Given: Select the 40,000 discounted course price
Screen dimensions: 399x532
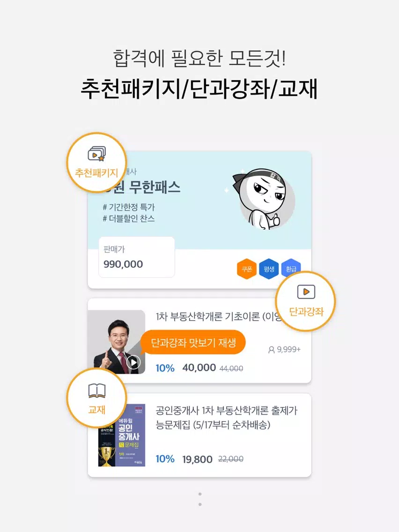Looking at the screenshot, I should click(199, 368).
